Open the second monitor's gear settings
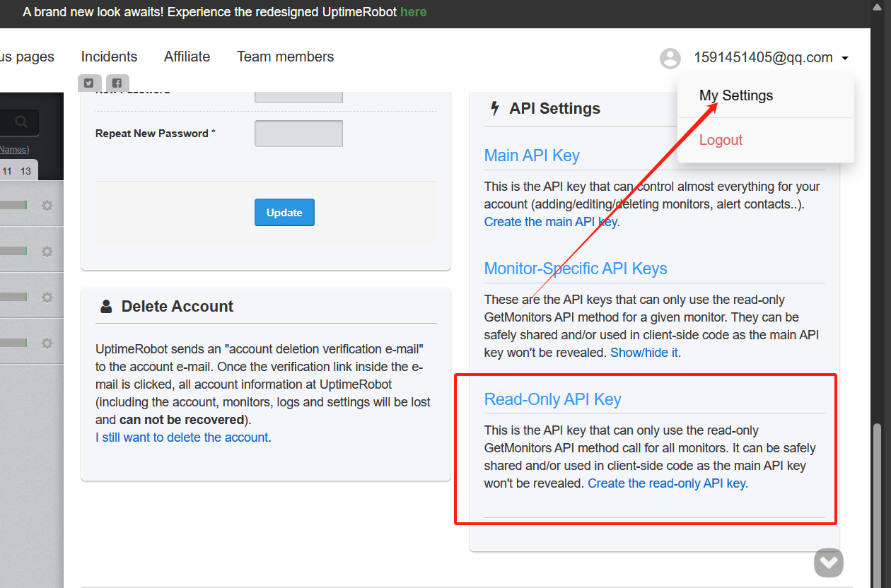The image size is (891, 588). [x=47, y=252]
